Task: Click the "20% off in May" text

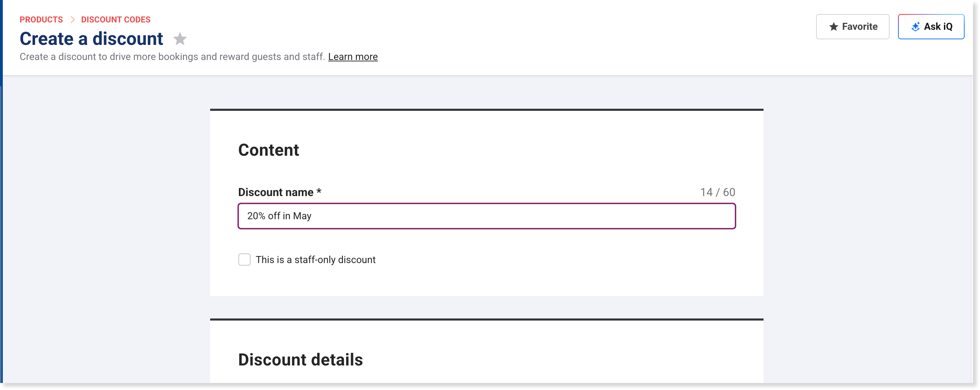Action: 279,216
